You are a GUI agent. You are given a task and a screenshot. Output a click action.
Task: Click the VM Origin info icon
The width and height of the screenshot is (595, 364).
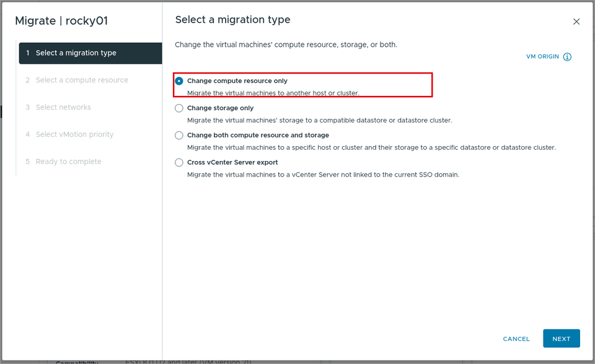coord(567,57)
